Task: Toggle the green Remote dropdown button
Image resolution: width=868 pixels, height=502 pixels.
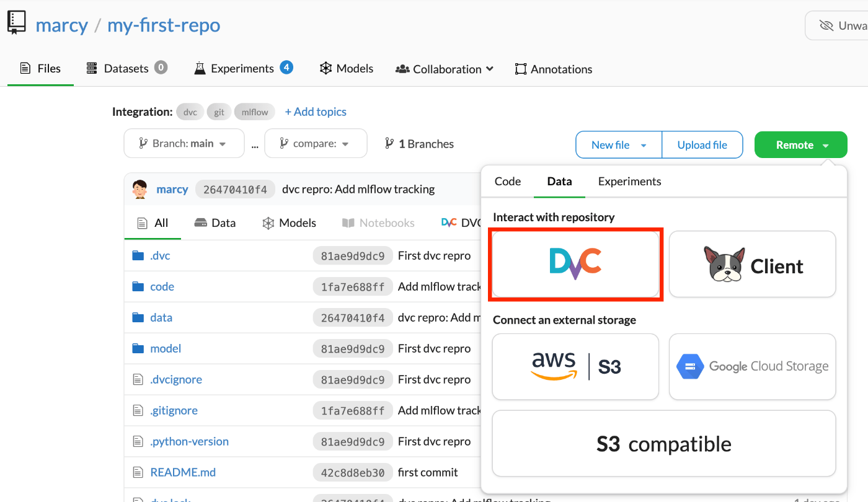Action: (x=801, y=145)
